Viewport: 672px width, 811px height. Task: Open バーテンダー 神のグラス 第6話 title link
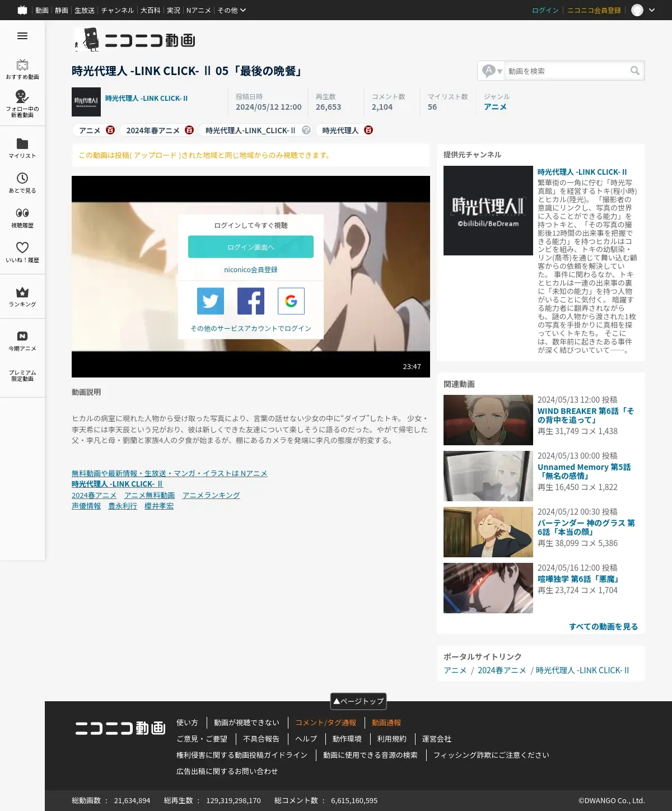pyautogui.click(x=586, y=527)
